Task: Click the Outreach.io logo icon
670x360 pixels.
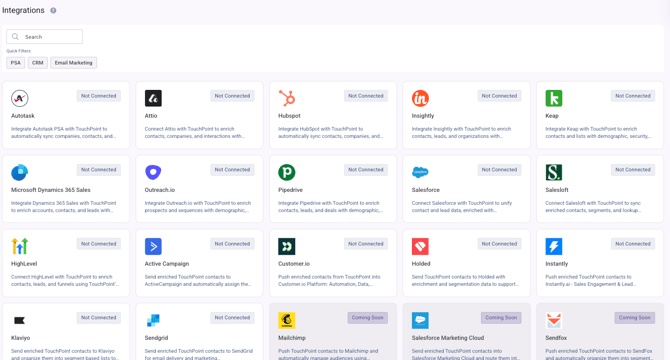Action: tap(153, 172)
